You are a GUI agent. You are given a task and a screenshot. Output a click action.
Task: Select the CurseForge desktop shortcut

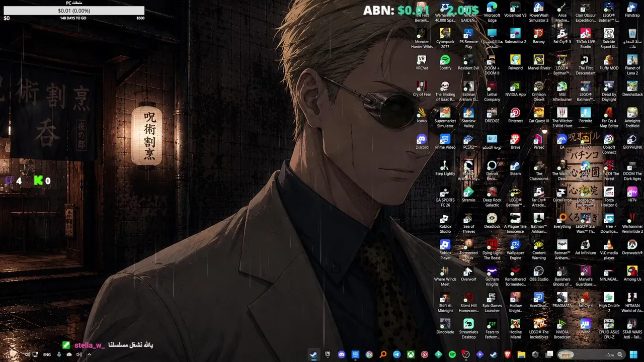pyautogui.click(x=562, y=195)
